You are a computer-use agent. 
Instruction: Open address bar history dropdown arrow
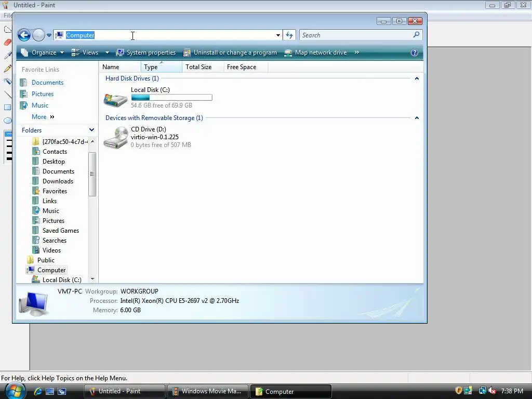coord(278,35)
